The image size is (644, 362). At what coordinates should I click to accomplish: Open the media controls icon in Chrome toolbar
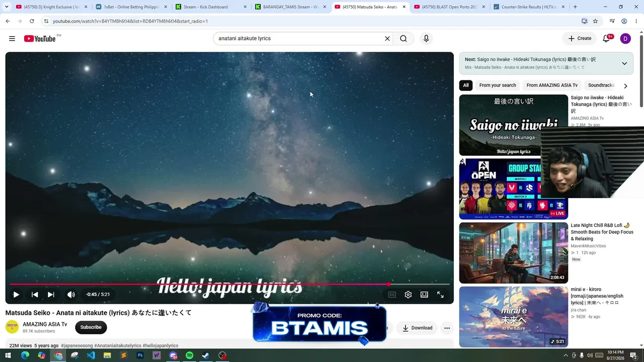coord(612,21)
